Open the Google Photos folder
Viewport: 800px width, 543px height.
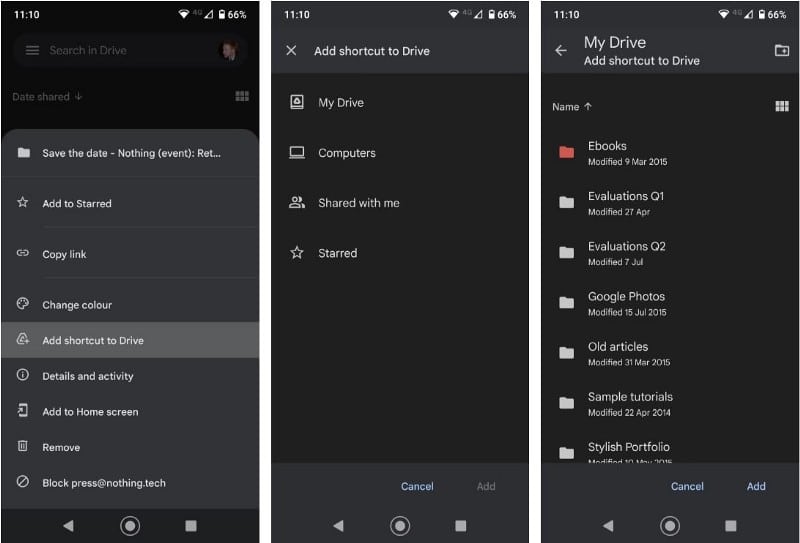670,303
